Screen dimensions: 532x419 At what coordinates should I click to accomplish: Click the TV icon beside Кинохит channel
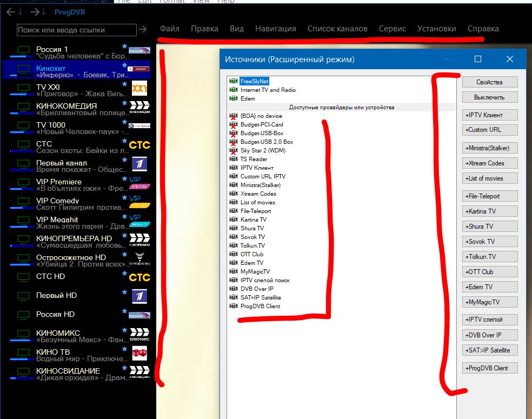click(24, 69)
